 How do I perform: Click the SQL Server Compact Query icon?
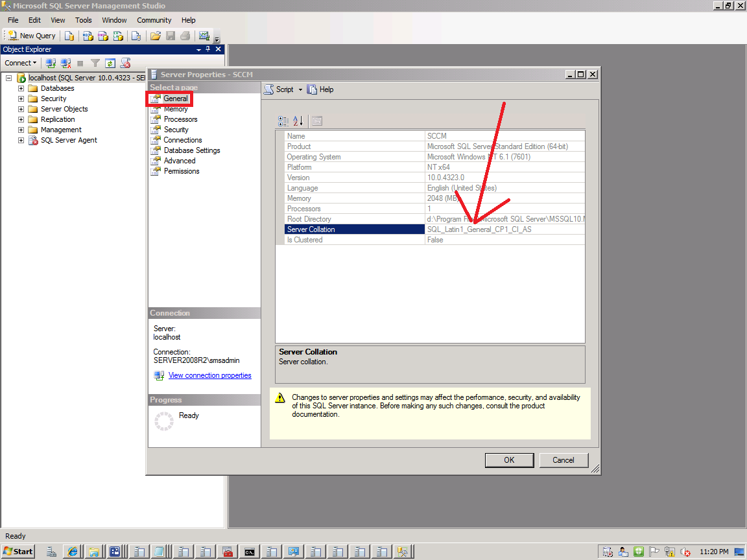[x=136, y=36]
